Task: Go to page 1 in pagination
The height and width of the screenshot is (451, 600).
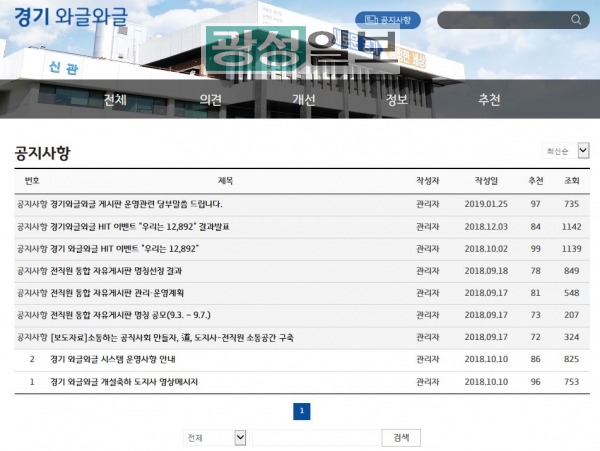Action: tap(301, 410)
